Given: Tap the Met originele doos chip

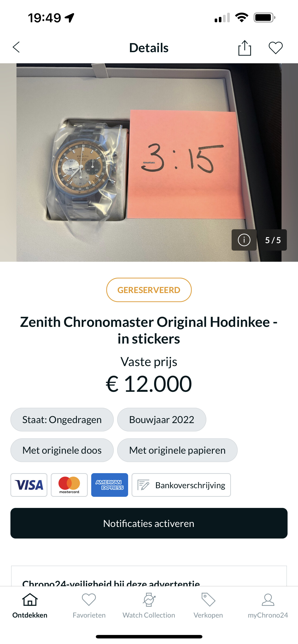Looking at the screenshot, I should click(62, 450).
